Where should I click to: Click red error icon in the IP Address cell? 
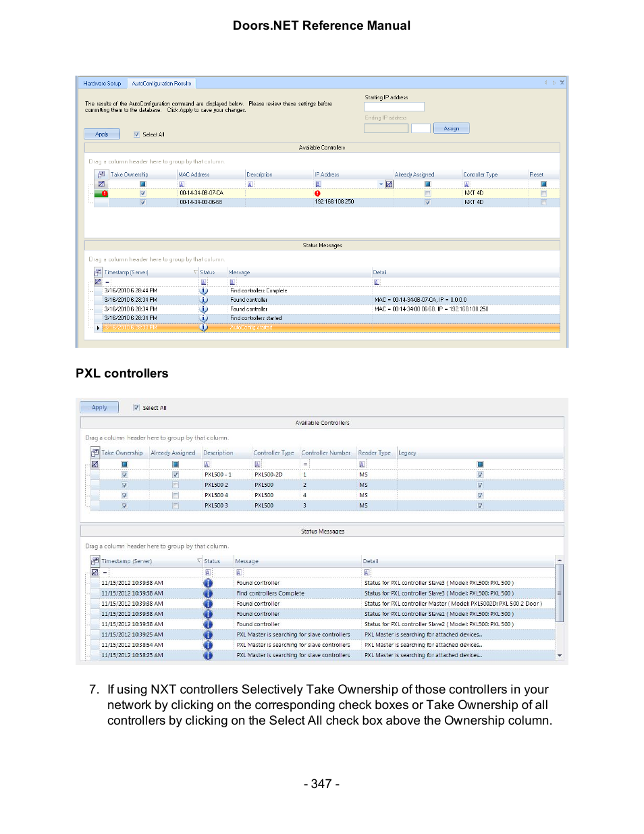pyautogui.click(x=317, y=193)
